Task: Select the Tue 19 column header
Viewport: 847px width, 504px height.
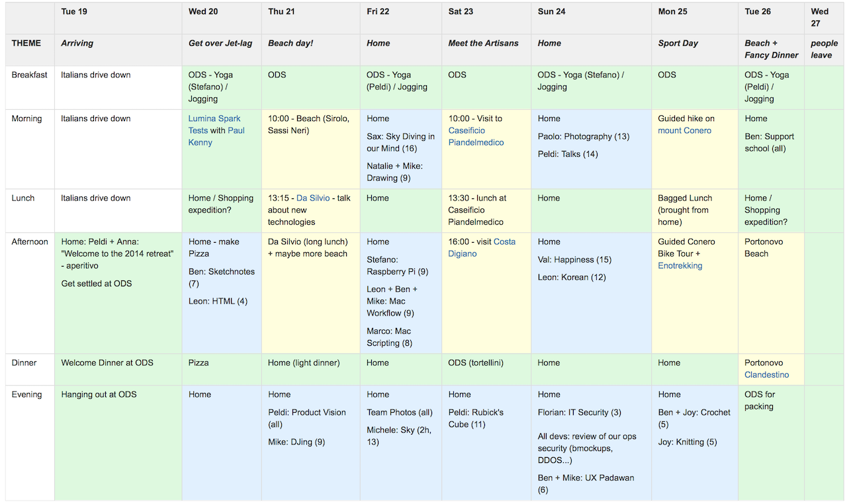Action: click(x=118, y=19)
